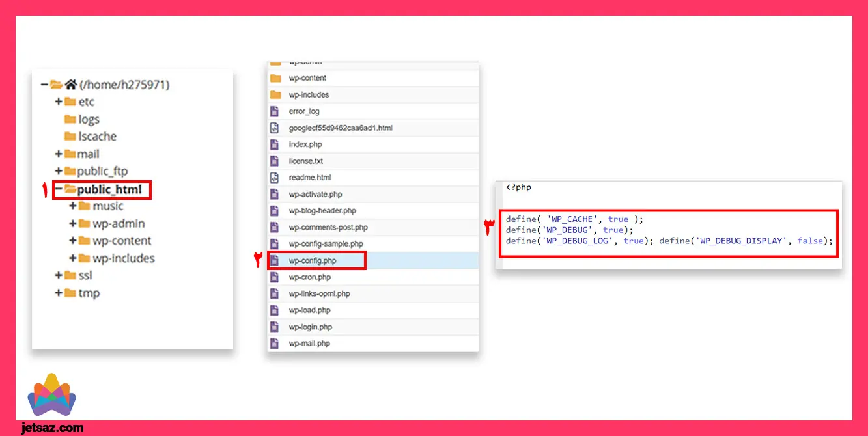Viewport: 868px width, 436px height.
Task: Expand the mail folder node
Action: 59,154
